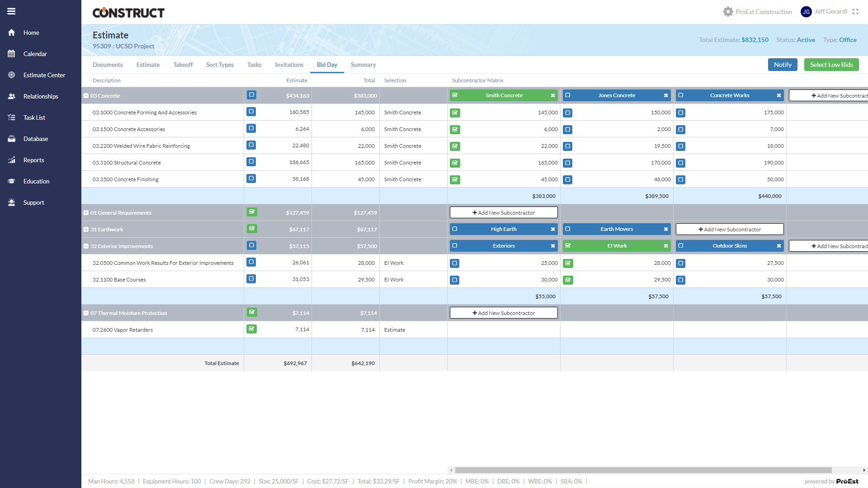This screenshot has height=488, width=868.
Task: Collapse the 03 Concrete group
Action: click(86, 95)
